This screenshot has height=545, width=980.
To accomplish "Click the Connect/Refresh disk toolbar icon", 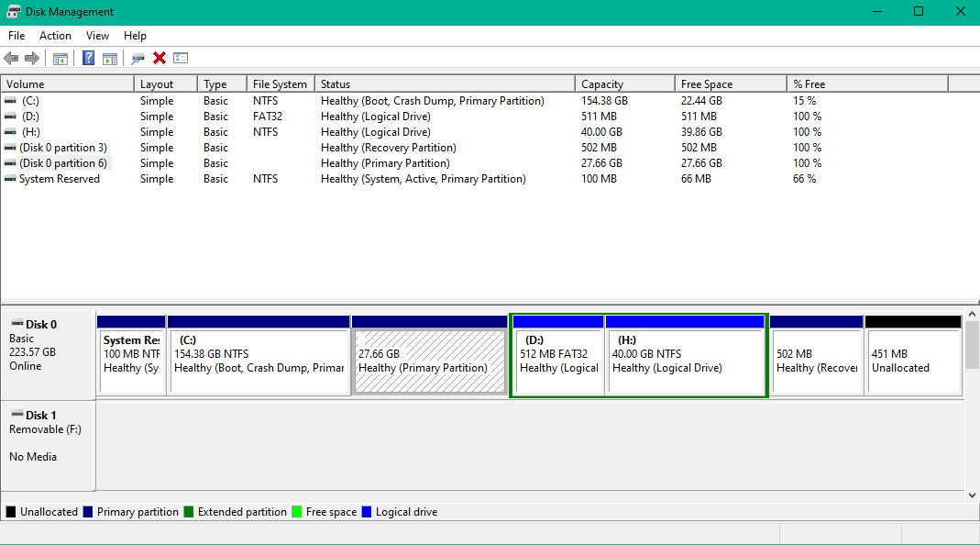I will point(138,58).
